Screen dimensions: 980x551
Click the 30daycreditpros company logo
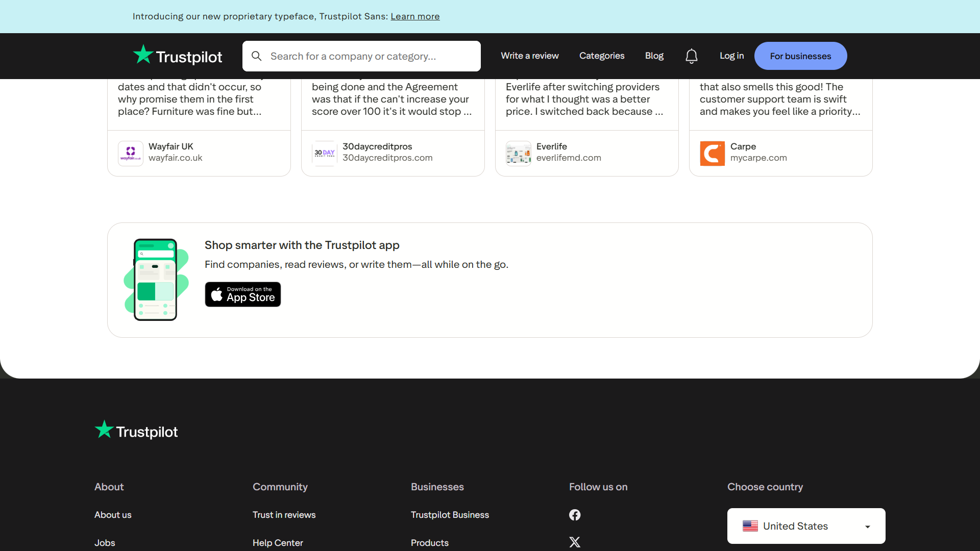click(x=325, y=153)
